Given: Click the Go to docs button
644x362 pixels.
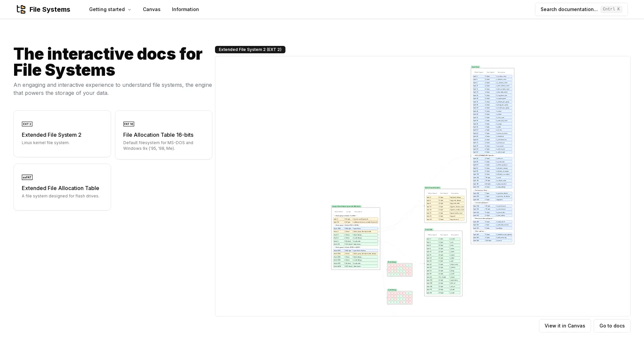Looking at the screenshot, I should pyautogui.click(x=612, y=325).
